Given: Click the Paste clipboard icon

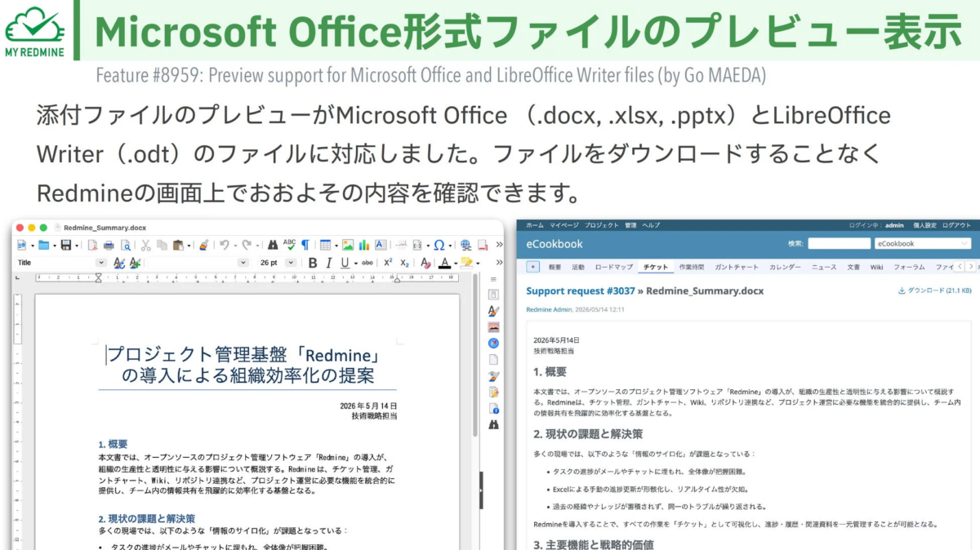Looking at the screenshot, I should click(177, 244).
